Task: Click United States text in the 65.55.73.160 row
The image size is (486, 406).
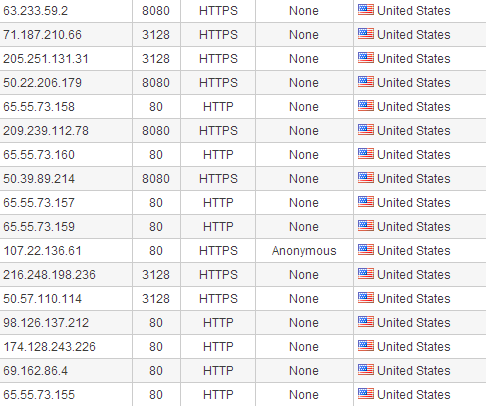Action: [x=414, y=155]
